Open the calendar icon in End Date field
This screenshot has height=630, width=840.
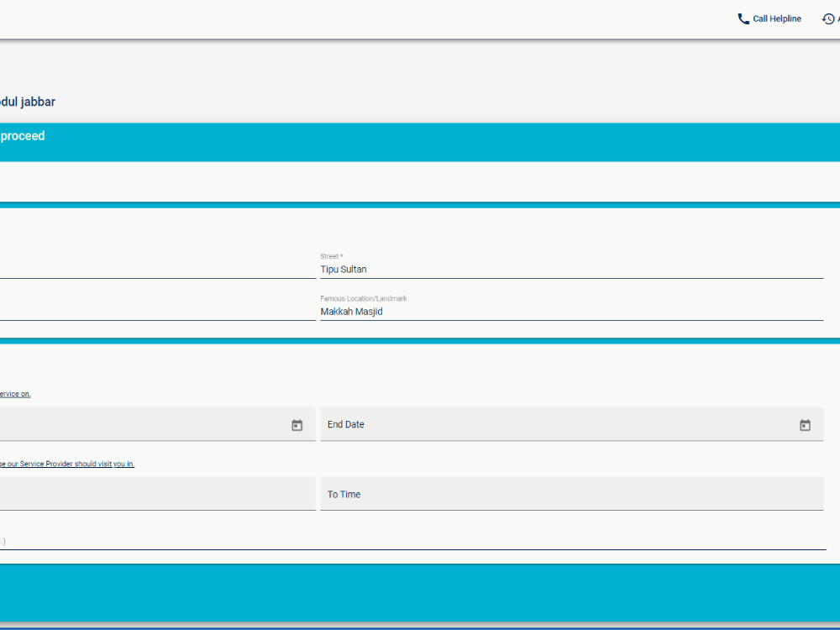tap(805, 425)
